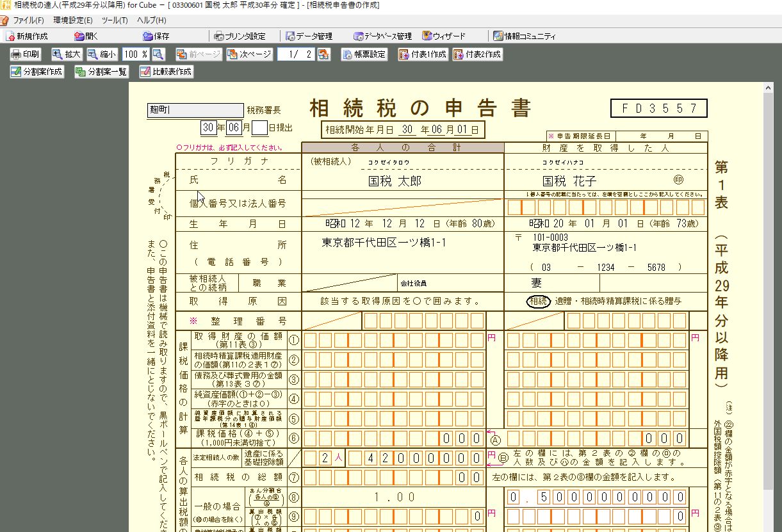Click the application icon in title bar
Viewport: 782px width, 532px height.
click(5, 5)
